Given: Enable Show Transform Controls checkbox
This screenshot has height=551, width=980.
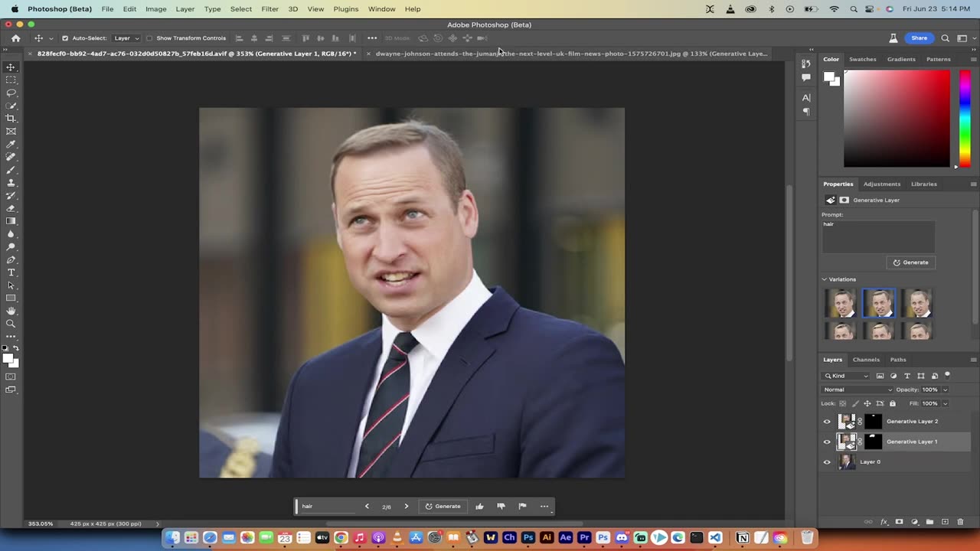Looking at the screenshot, I should [x=149, y=38].
